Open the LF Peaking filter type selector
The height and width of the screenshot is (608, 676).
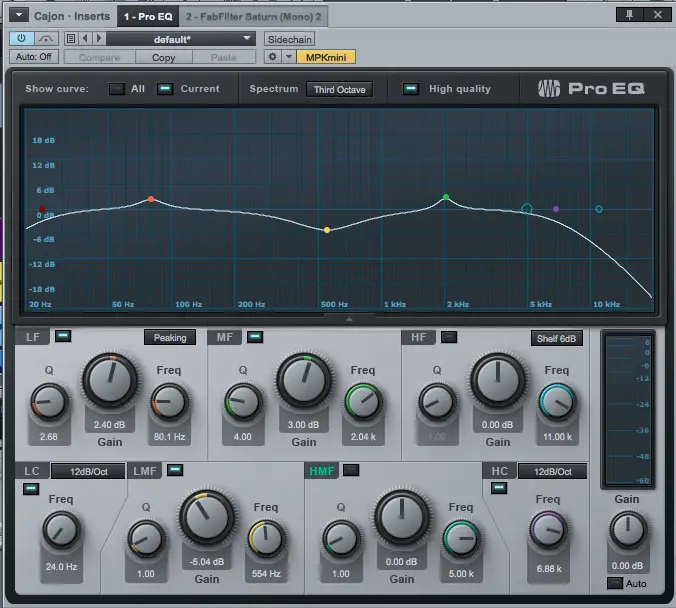click(x=170, y=338)
